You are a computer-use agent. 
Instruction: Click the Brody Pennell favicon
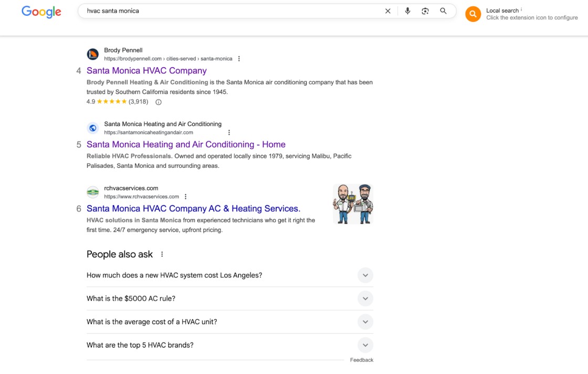(x=92, y=55)
